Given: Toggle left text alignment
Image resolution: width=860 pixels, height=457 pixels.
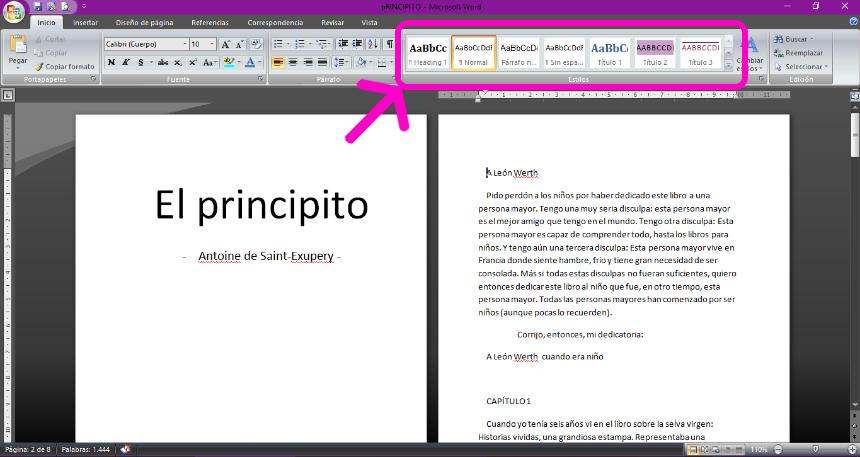Looking at the screenshot, I should coord(279,63).
